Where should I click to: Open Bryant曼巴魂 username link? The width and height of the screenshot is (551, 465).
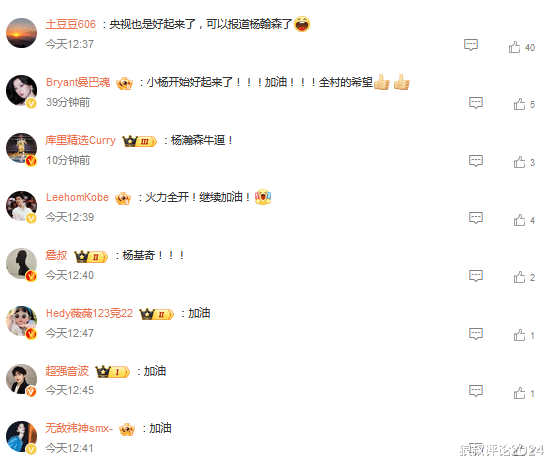click(78, 82)
